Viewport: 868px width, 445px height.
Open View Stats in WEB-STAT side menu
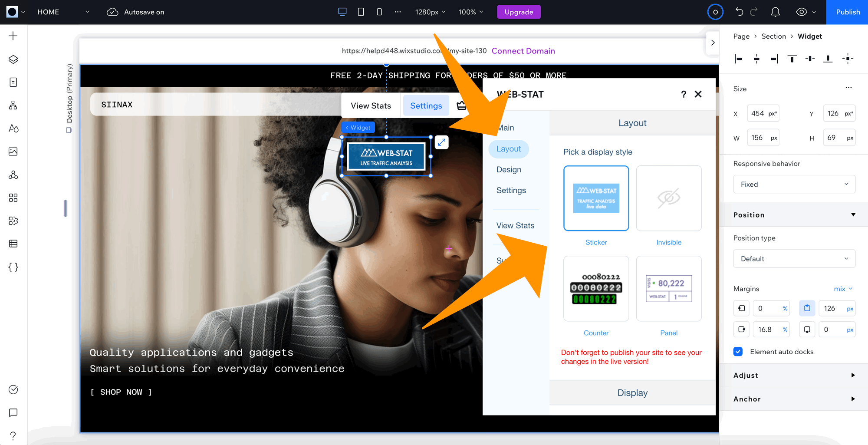515,225
